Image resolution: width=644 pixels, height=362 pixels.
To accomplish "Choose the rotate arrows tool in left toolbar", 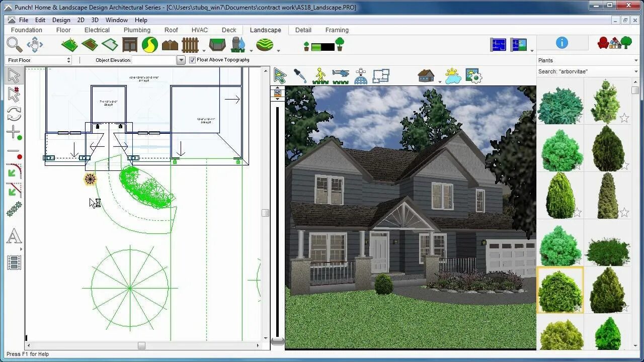I will click(14, 114).
